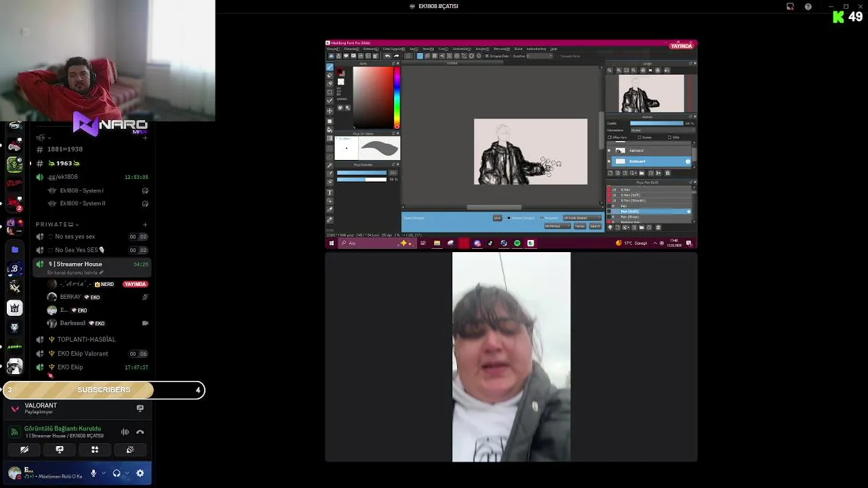Open the Görüntüle menu in MediBang
868x488 pixels.
pyautogui.click(x=461, y=49)
